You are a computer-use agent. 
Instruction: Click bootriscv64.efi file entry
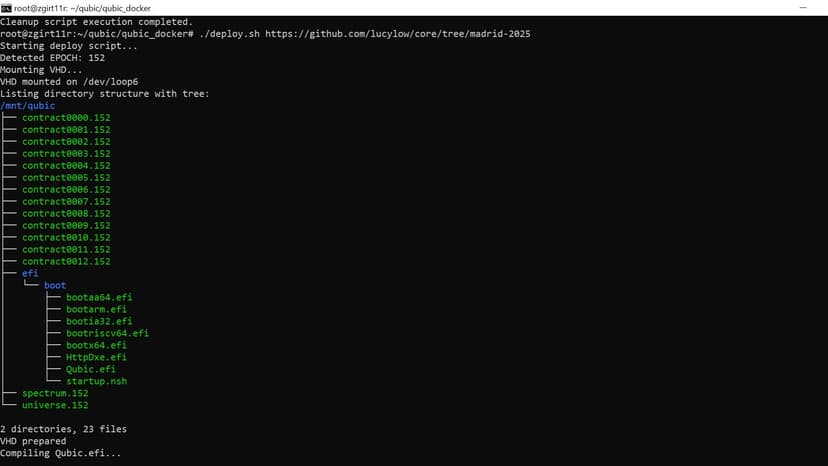[107, 333]
